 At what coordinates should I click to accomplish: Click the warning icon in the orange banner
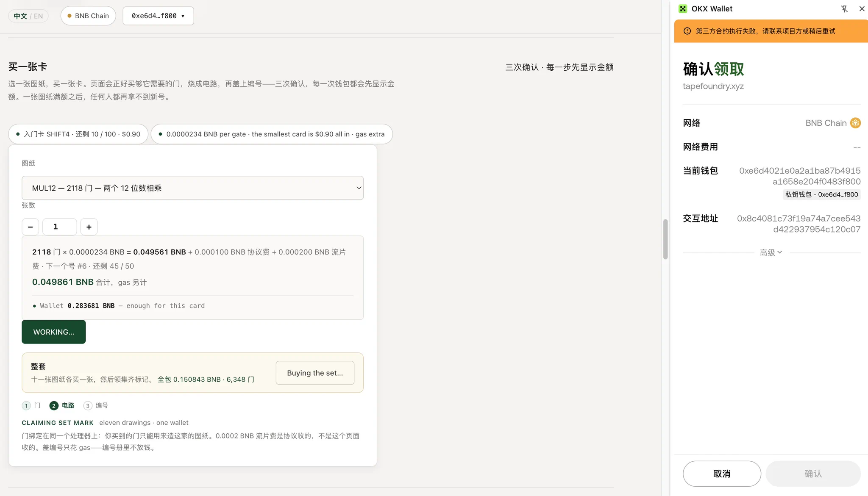pos(687,31)
